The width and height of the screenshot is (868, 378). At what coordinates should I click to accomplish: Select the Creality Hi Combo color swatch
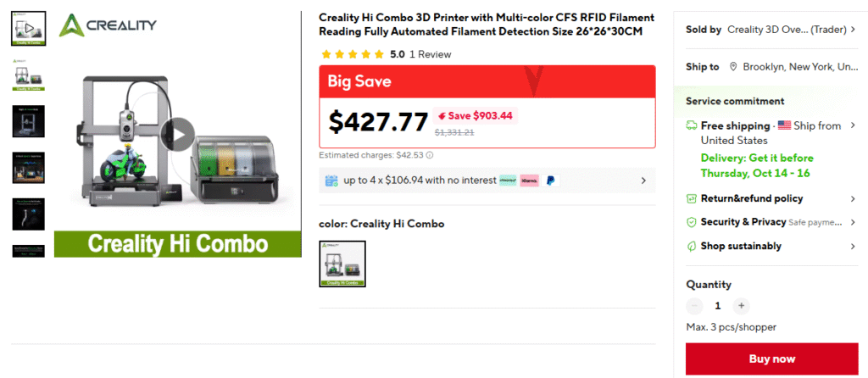coord(342,264)
